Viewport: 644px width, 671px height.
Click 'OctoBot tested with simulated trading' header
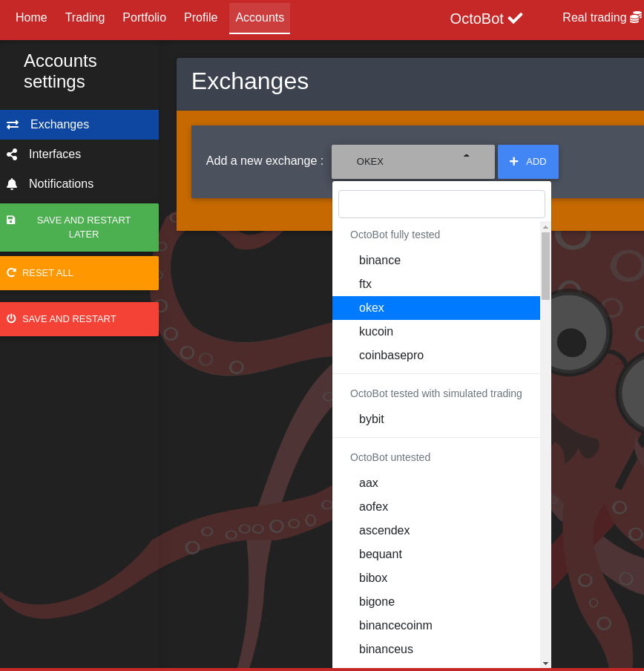pos(436,393)
